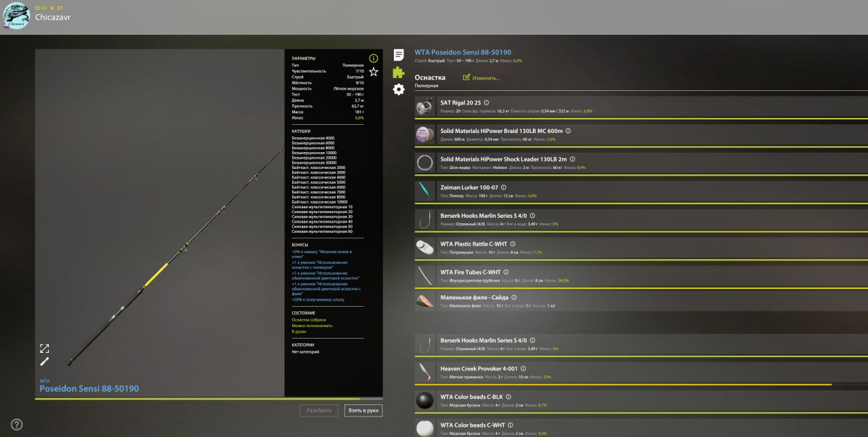Switch to the green puzzle rig tab

399,72
